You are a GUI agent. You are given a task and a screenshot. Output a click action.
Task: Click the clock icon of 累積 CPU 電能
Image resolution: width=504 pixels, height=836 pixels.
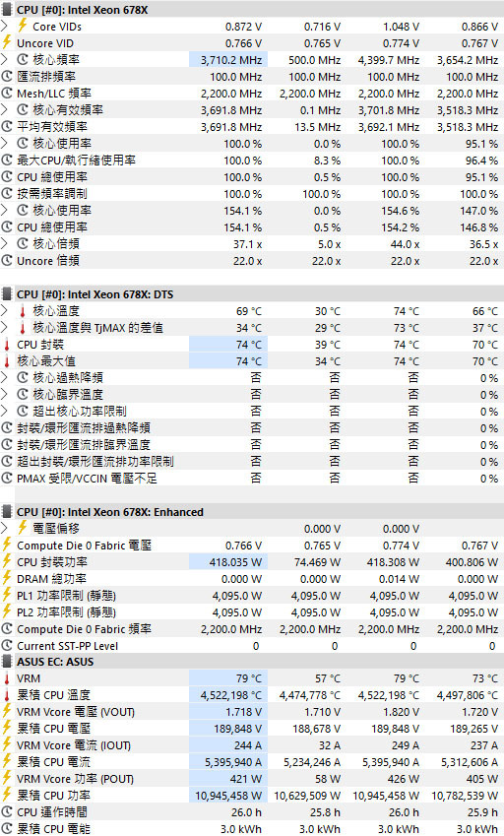[x=7, y=829]
